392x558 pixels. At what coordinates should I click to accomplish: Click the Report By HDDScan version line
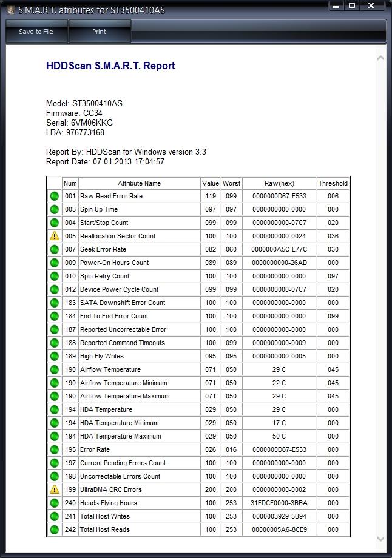point(126,152)
